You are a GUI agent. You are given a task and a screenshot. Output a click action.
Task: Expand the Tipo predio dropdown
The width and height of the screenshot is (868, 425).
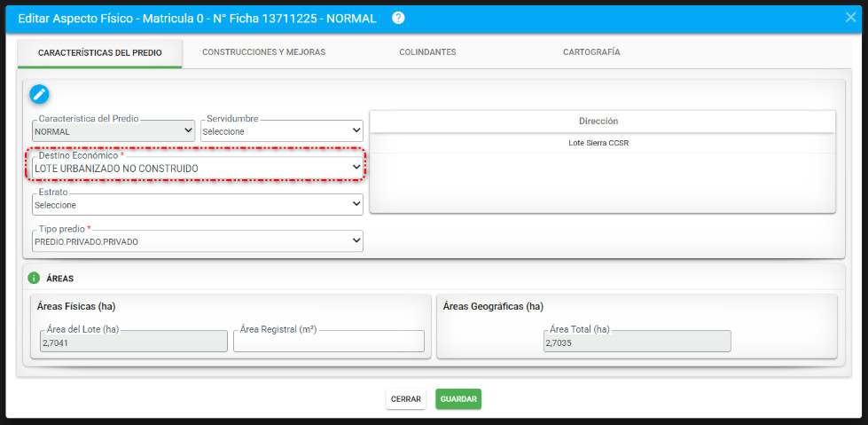click(197, 241)
